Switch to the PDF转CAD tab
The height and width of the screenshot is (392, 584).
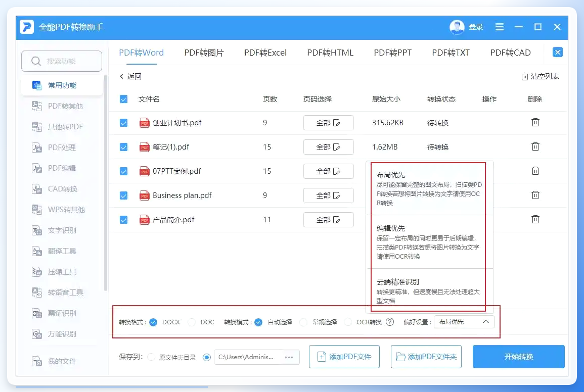coord(510,53)
